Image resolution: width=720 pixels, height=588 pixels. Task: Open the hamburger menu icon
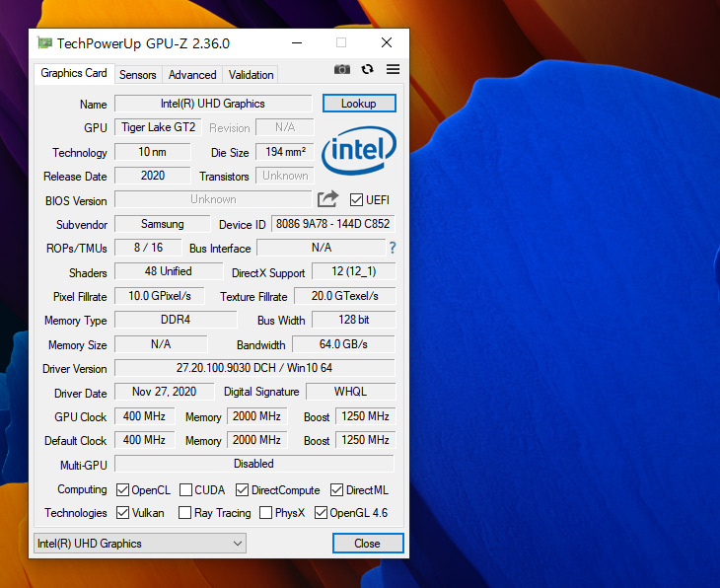tap(394, 69)
